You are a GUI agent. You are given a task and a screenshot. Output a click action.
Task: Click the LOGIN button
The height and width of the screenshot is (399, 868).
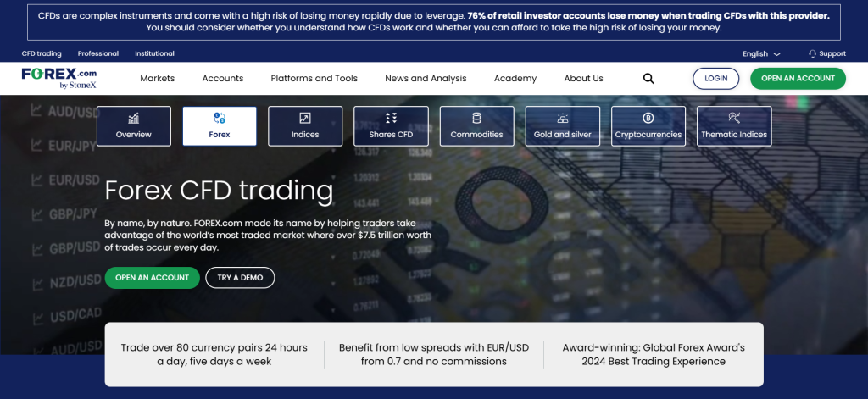(715, 79)
